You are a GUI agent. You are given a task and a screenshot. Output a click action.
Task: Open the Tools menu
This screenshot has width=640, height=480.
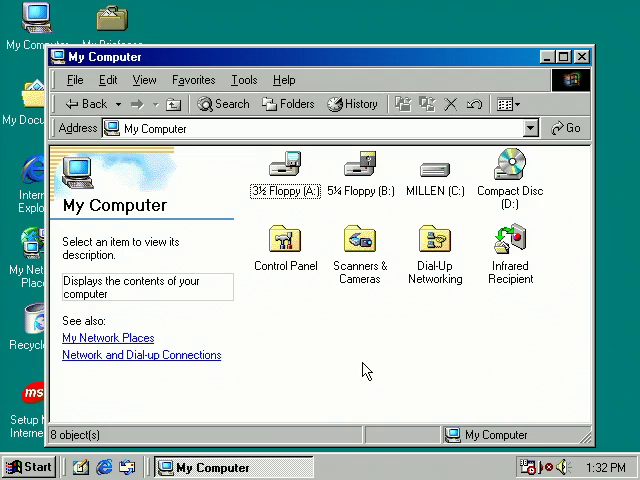pyautogui.click(x=244, y=80)
